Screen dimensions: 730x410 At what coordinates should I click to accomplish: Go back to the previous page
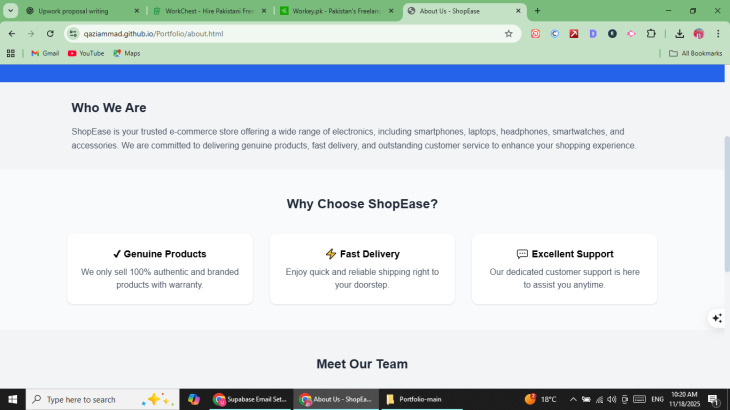pyautogui.click(x=12, y=33)
